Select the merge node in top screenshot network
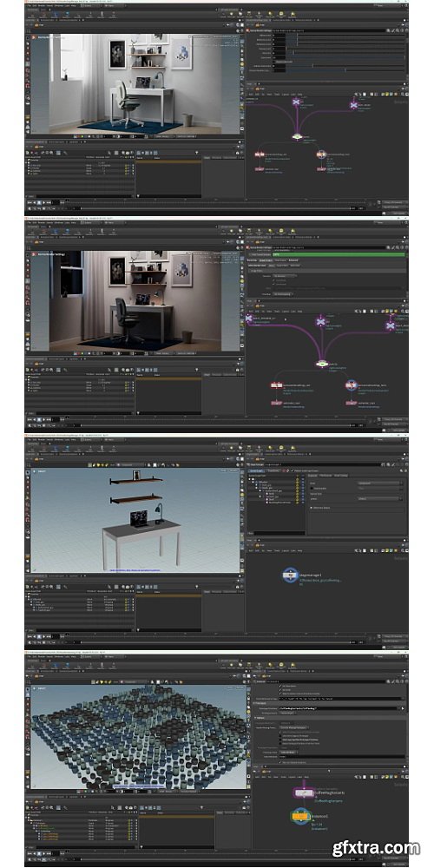 [x=297, y=136]
